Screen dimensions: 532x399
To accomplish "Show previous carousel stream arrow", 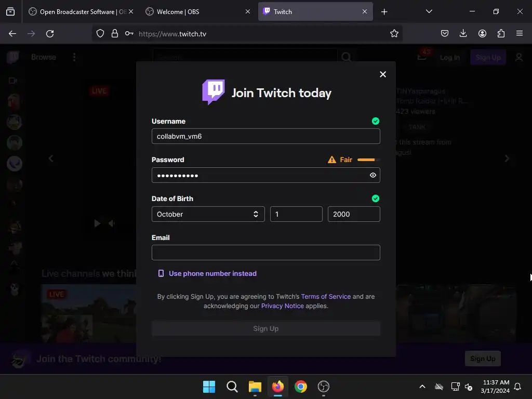I will pyautogui.click(x=51, y=158).
